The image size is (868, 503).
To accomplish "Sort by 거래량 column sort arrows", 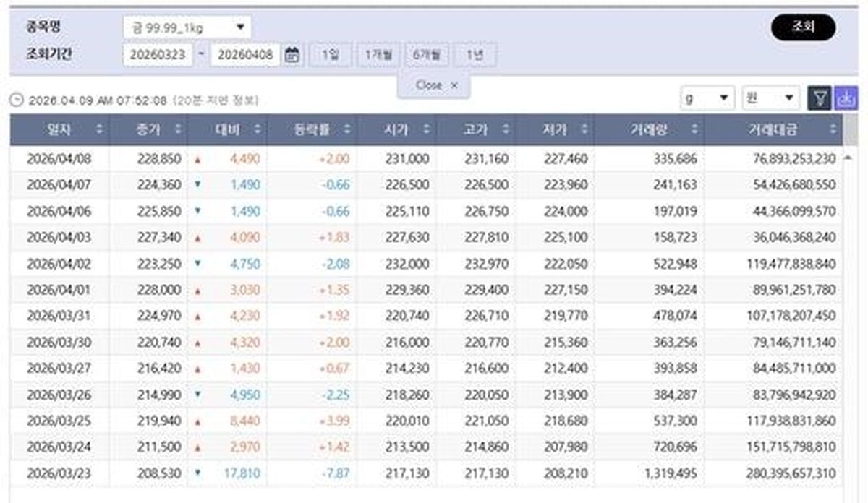I will 694,130.
